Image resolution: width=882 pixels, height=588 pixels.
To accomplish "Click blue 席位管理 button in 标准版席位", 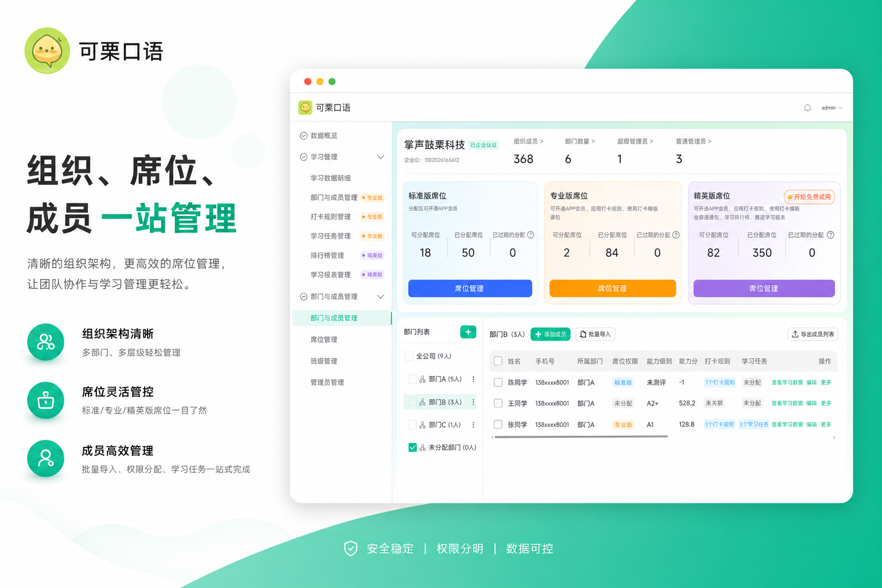I will [x=470, y=288].
